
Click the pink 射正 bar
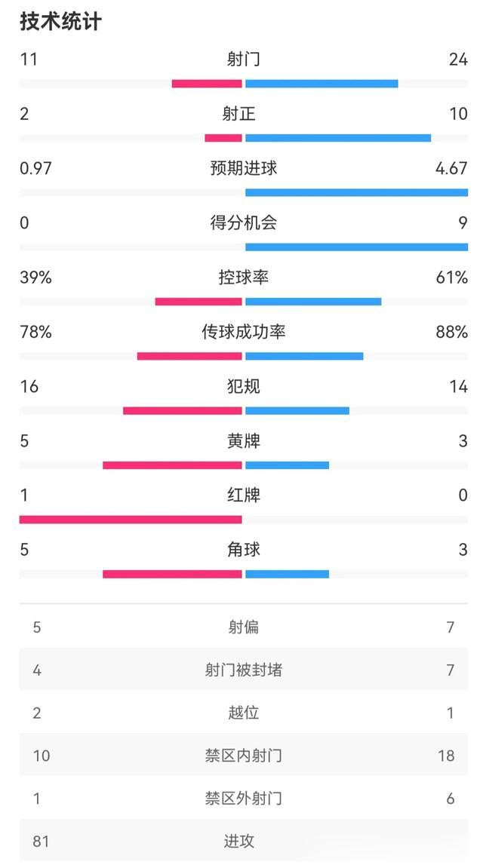click(x=223, y=138)
